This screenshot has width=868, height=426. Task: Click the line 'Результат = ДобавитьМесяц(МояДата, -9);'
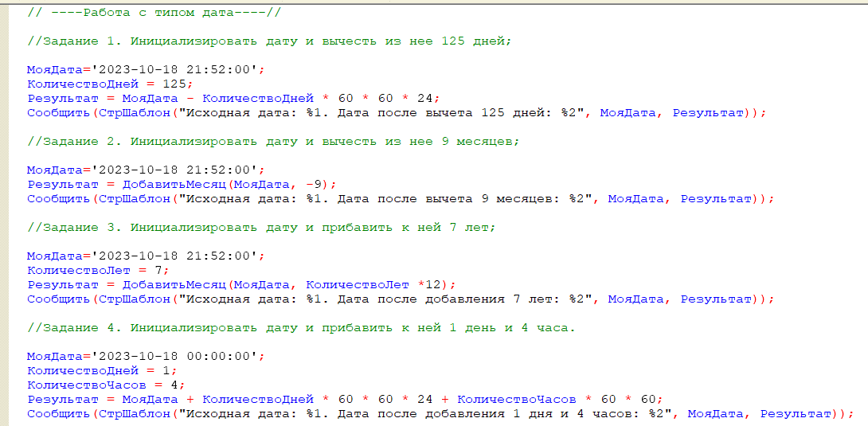[x=182, y=184]
